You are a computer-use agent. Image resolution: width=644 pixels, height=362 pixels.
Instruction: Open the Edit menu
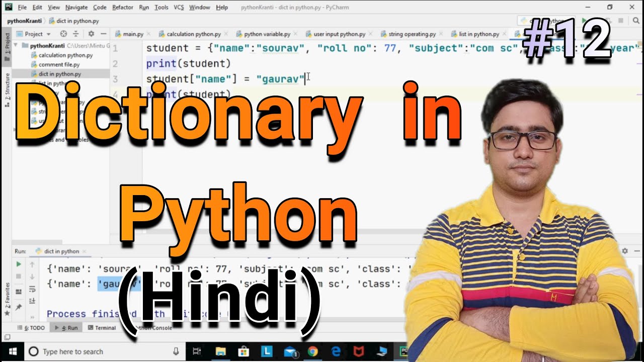point(37,8)
